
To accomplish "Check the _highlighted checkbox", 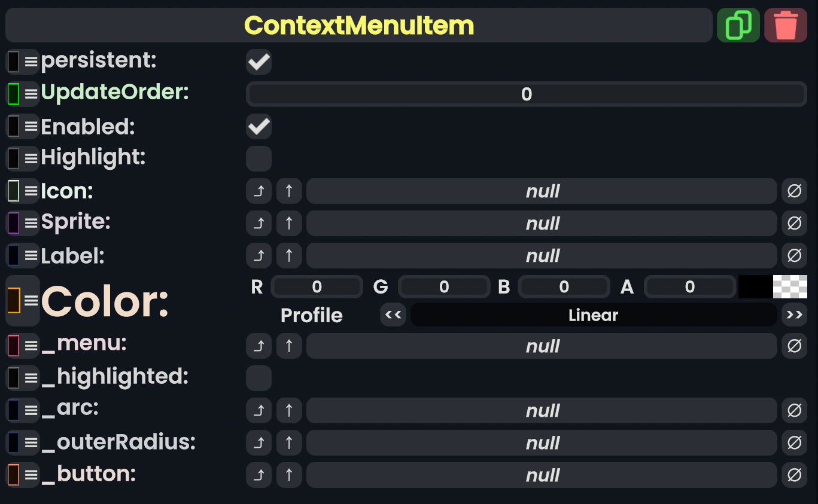I will point(259,378).
